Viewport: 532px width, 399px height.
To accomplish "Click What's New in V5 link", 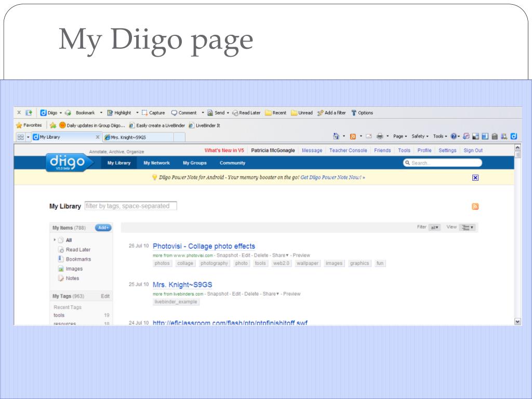I will point(224,150).
